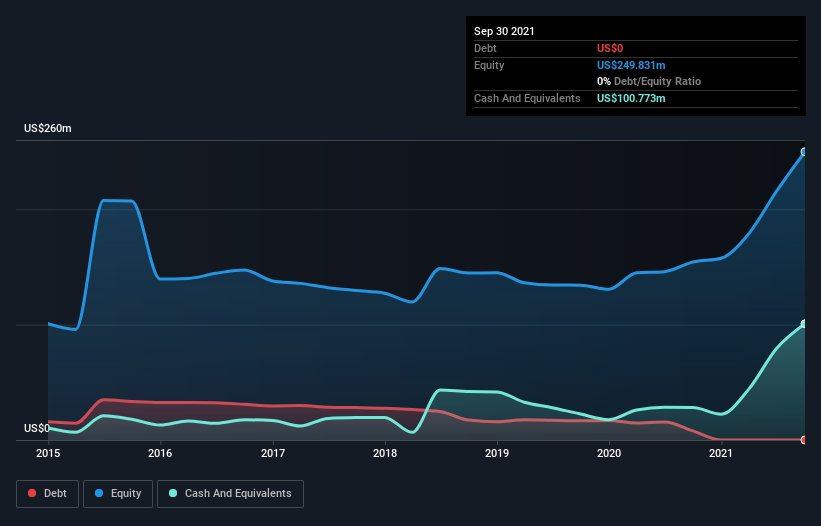The image size is (821, 526).
Task: Click the Equity value US$249.831m
Action: (631, 65)
